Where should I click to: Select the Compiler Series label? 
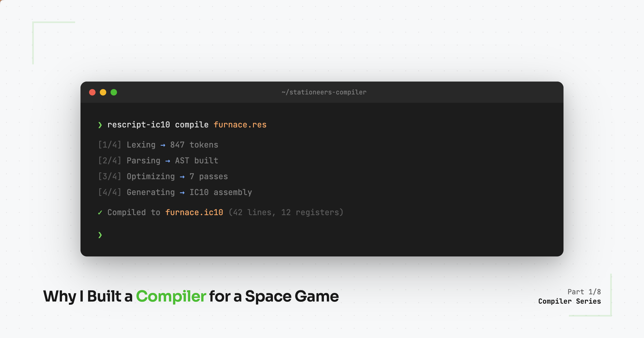tap(569, 301)
